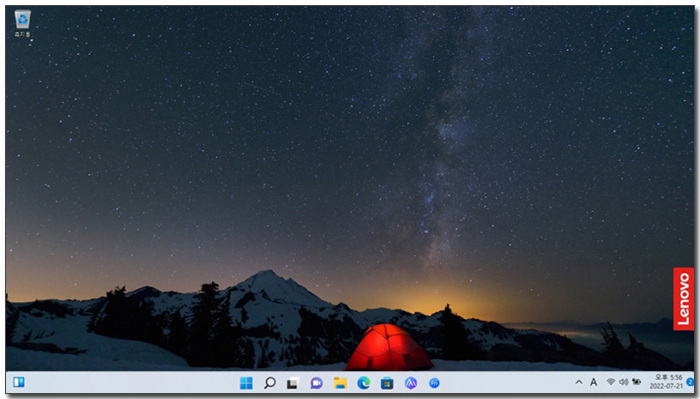Click the battery status tray icon
Viewport: 700px width, 399px height.
[x=637, y=382]
